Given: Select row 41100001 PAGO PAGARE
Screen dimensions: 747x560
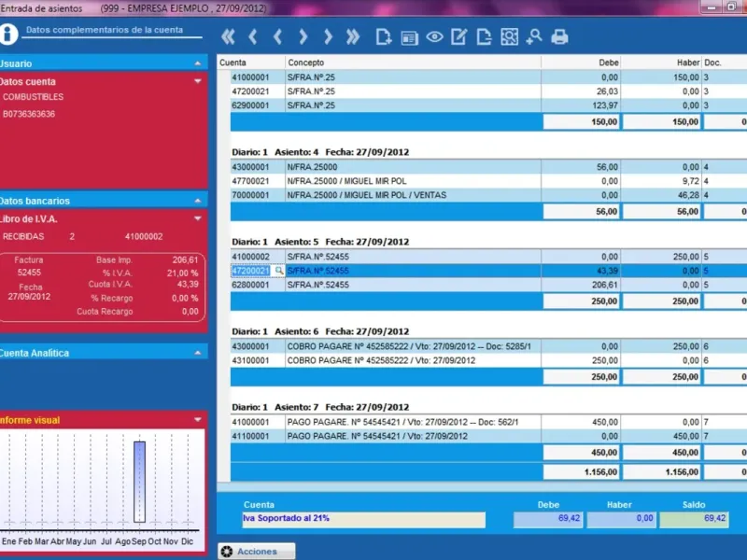Looking at the screenshot, I should 488,436.
